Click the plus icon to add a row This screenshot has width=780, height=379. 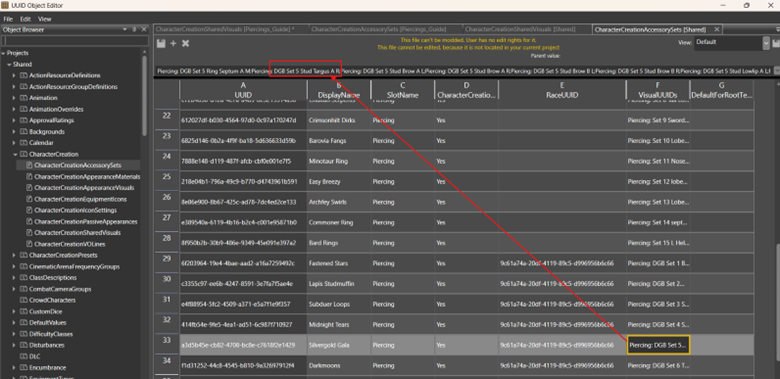click(x=173, y=44)
